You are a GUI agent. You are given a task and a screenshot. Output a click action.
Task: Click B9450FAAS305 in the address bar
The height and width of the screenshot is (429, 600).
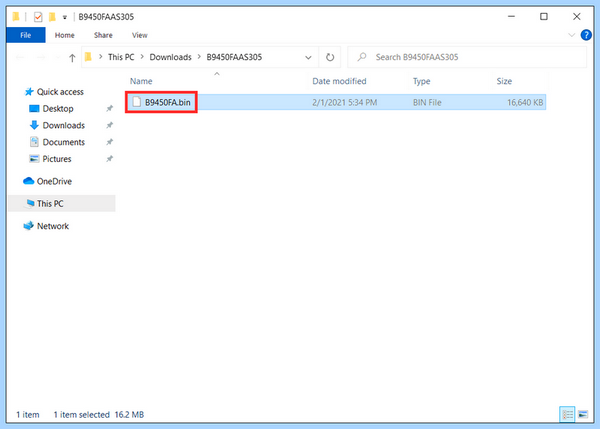(x=234, y=57)
